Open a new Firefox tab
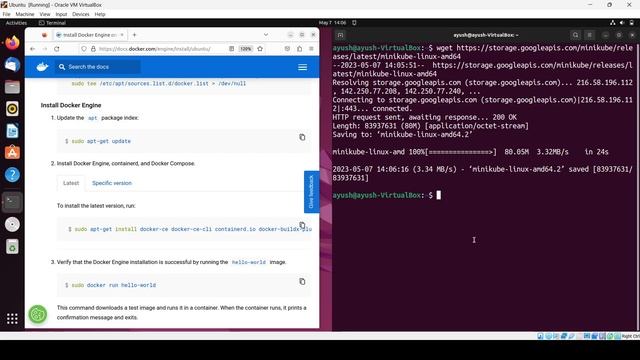This screenshot has width=640, height=360. pyautogui.click(x=134, y=35)
